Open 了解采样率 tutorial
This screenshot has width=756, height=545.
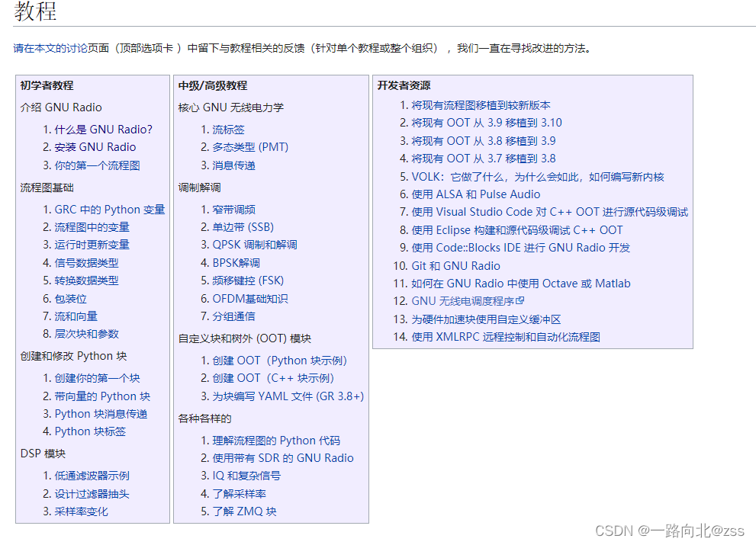[239, 494]
